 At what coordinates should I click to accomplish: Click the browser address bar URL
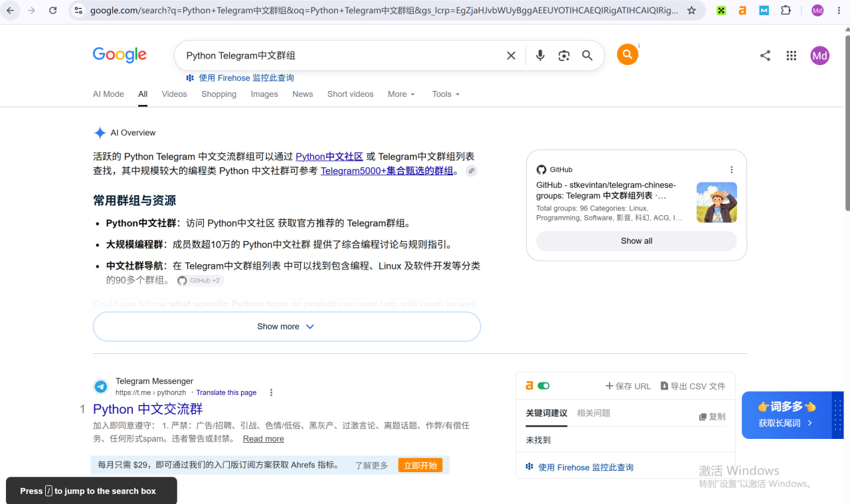384,11
